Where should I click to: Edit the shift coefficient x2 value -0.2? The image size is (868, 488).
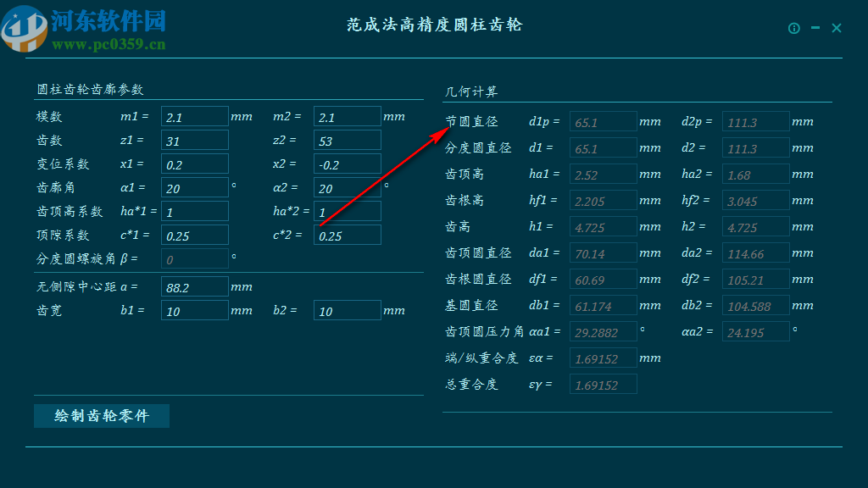pos(347,164)
